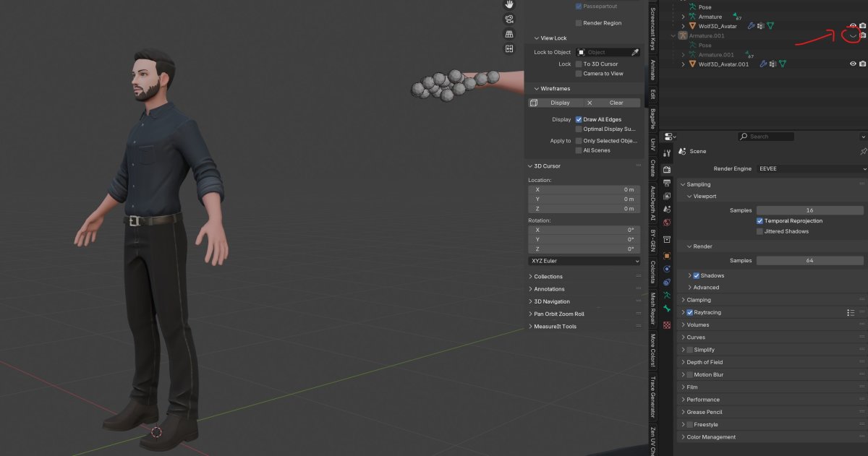Expand the Clamping panel
Image resolution: width=868 pixels, height=456 pixels.
pos(699,300)
